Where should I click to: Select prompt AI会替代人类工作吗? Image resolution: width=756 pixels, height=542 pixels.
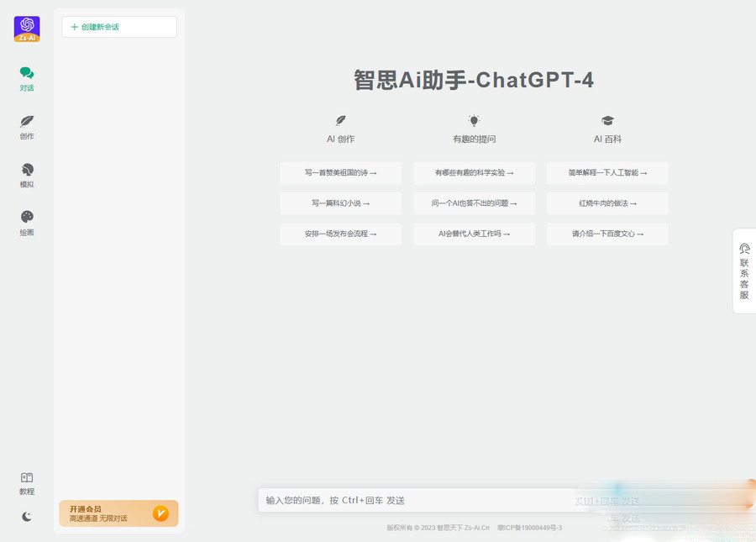point(474,234)
